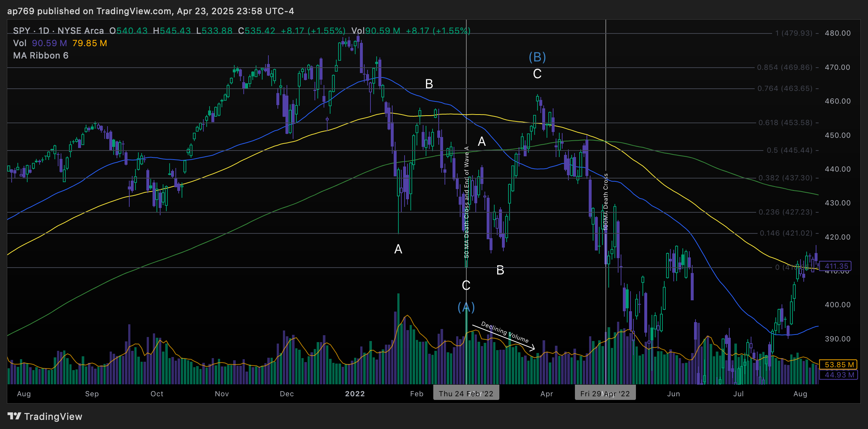Click the 470.00 price axis label
This screenshot has height=429, width=868.
[x=837, y=67]
